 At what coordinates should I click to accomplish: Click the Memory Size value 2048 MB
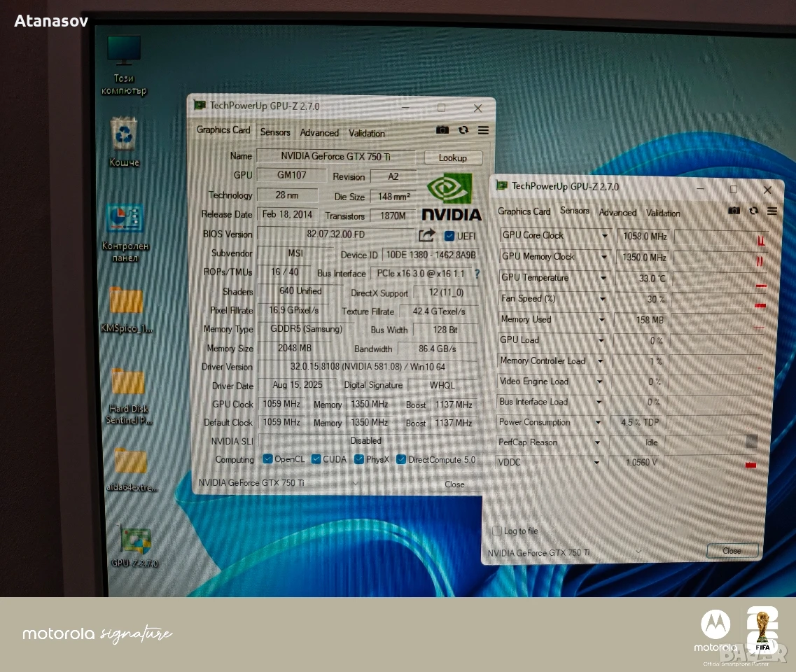point(295,348)
